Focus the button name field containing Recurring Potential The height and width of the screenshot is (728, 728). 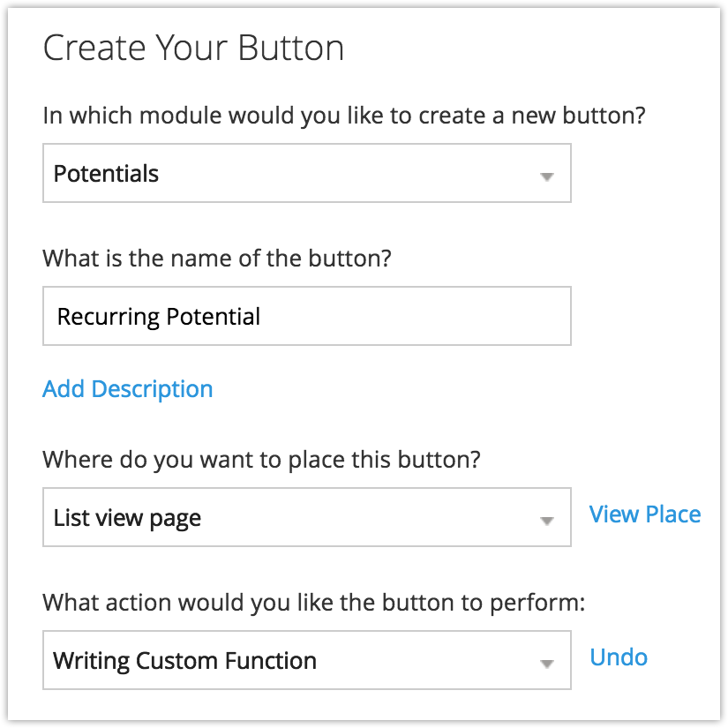(x=306, y=316)
